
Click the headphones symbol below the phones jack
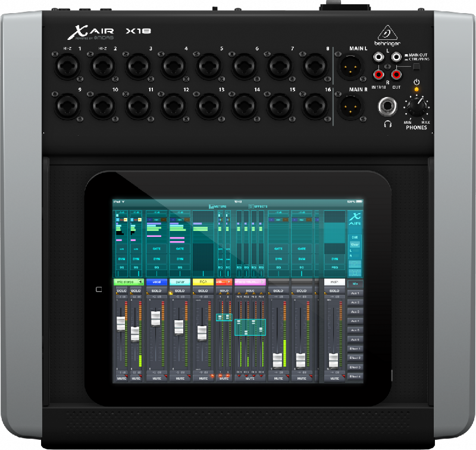(x=388, y=124)
